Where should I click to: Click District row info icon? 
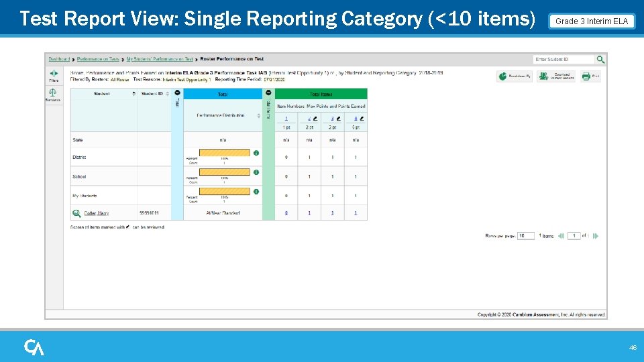[x=256, y=153]
